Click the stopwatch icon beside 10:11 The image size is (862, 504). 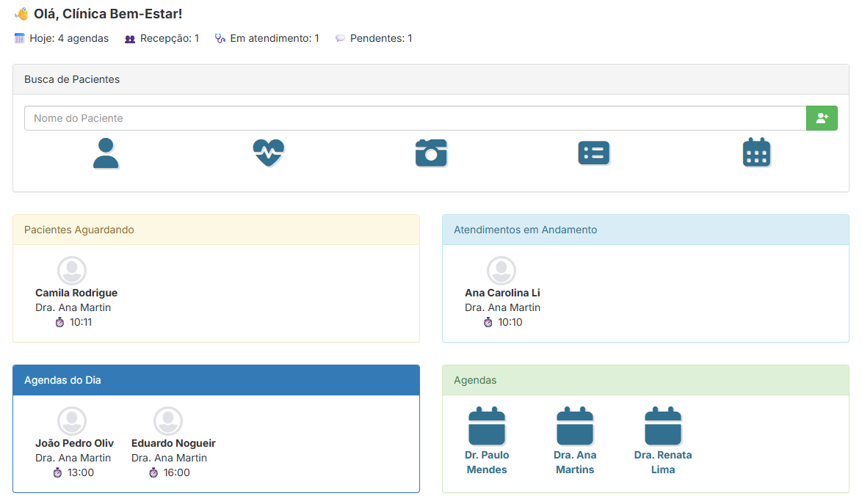click(60, 322)
